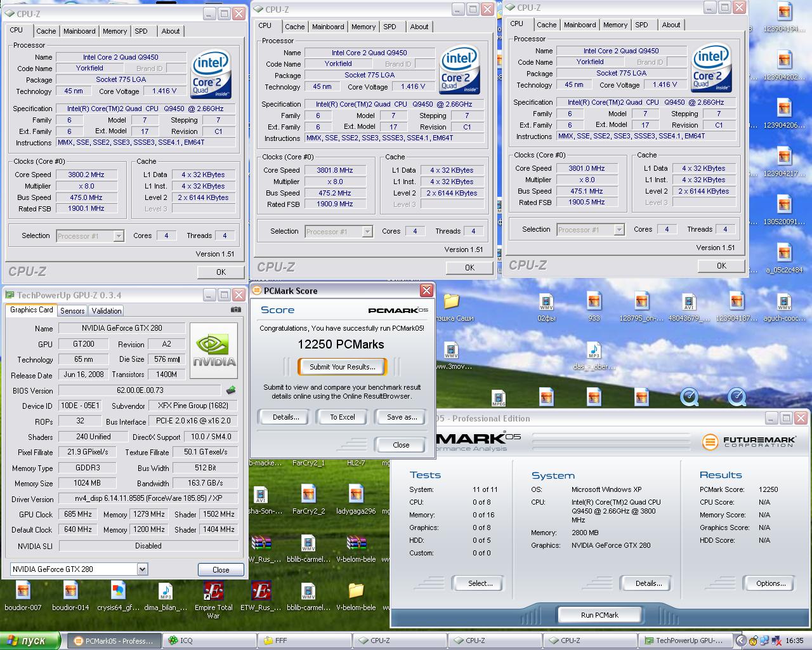
Task: Open the Memory tab in the CPU-Z window showing 3801.0 MHz
Action: pyautogui.click(x=615, y=25)
